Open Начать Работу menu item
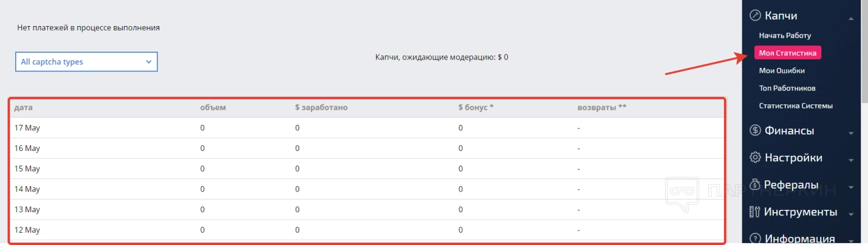 785,36
